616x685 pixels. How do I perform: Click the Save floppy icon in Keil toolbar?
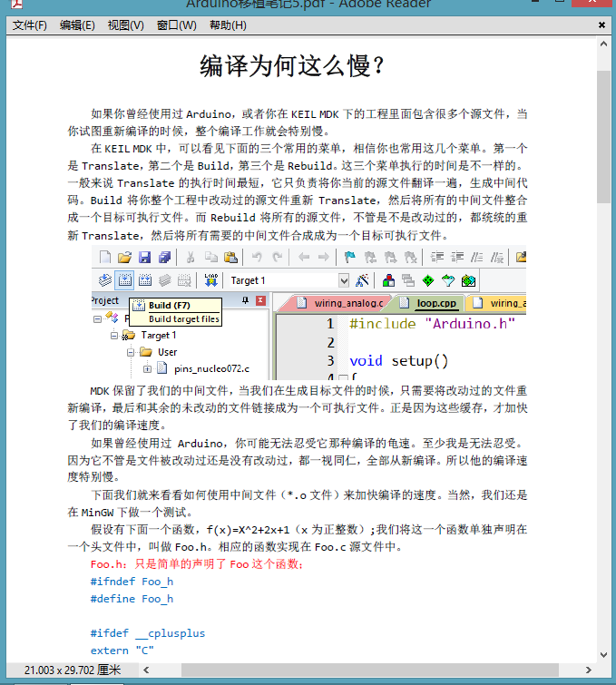(144, 257)
